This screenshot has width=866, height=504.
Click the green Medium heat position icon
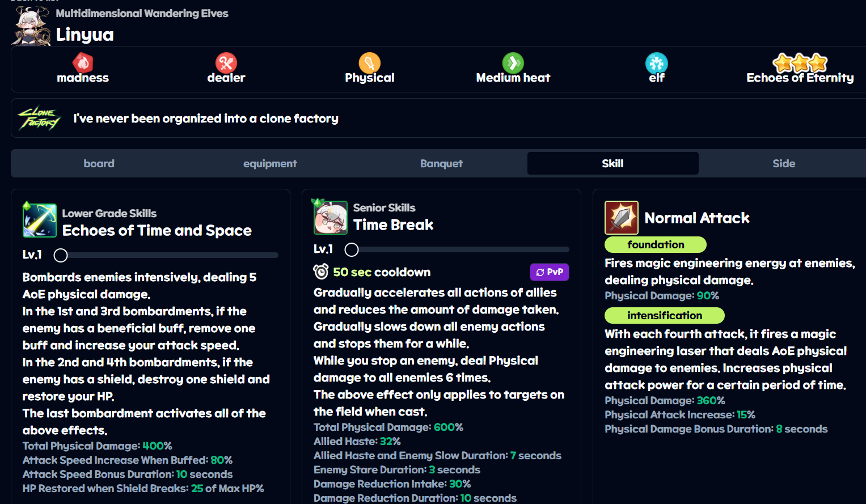click(x=513, y=62)
